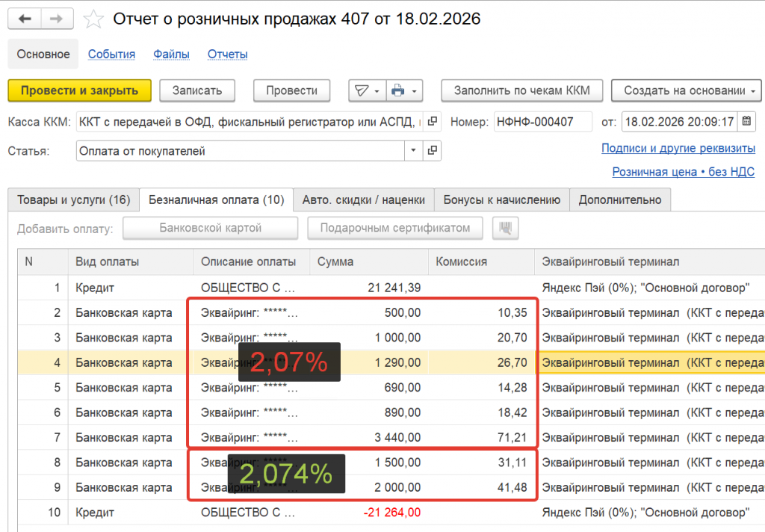Focus the Касса ККМ input field

pos(250,122)
